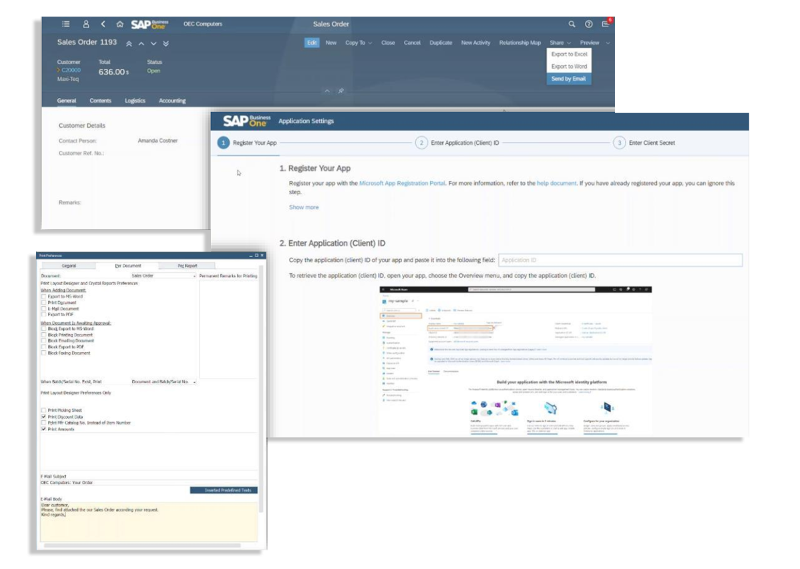Enable the Export to MS-Word checkbox

(x=43, y=296)
